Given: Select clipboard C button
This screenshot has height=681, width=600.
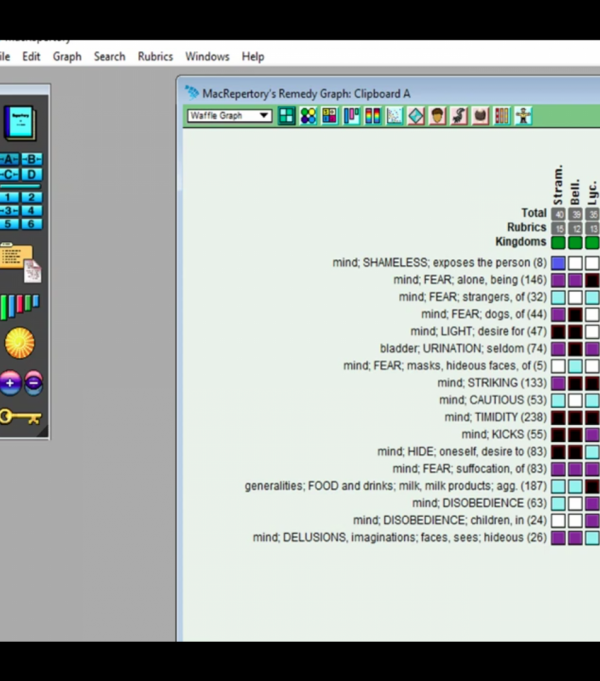Looking at the screenshot, I should (9, 175).
